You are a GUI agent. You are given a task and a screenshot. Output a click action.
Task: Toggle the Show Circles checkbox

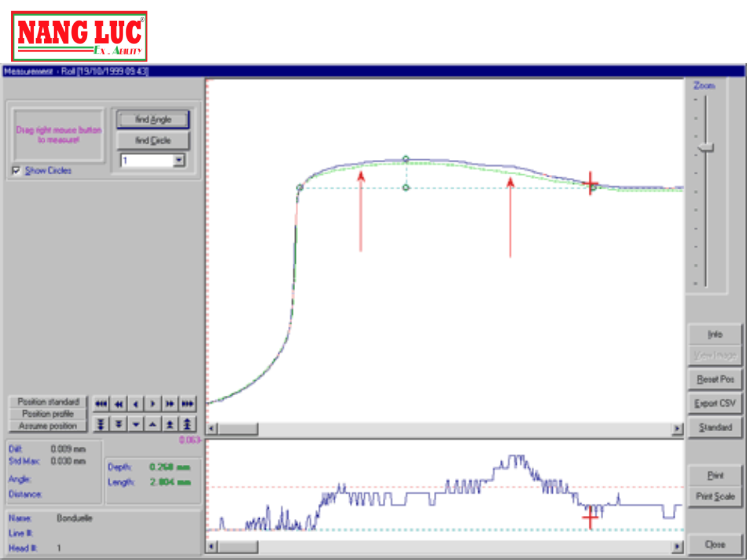[17, 170]
